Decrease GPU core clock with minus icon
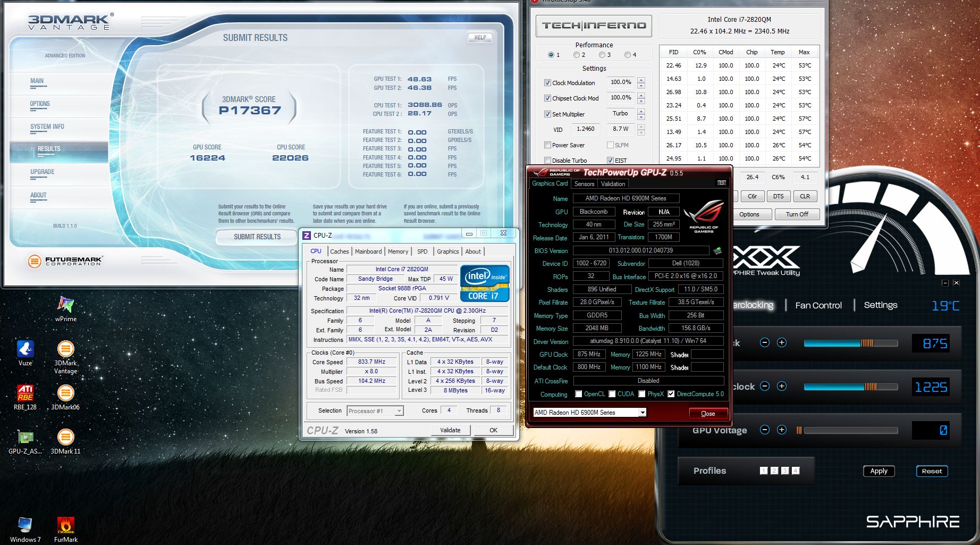The width and height of the screenshot is (980, 545). [x=765, y=343]
